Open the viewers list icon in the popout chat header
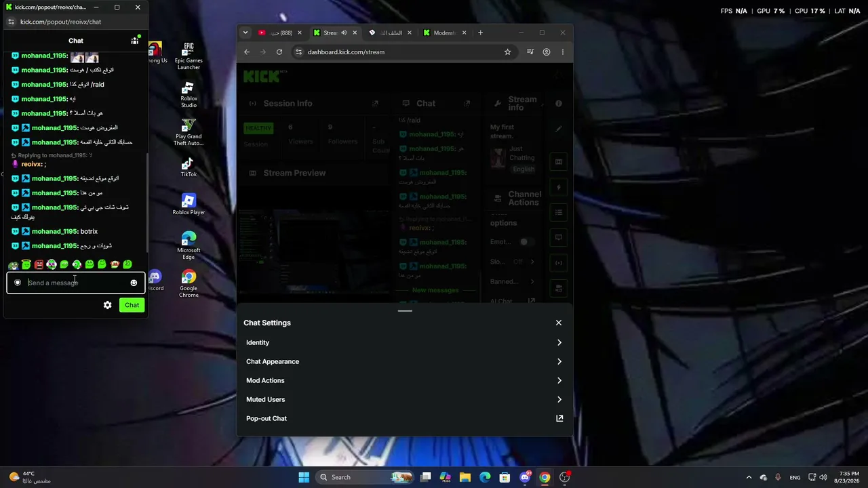 click(135, 41)
